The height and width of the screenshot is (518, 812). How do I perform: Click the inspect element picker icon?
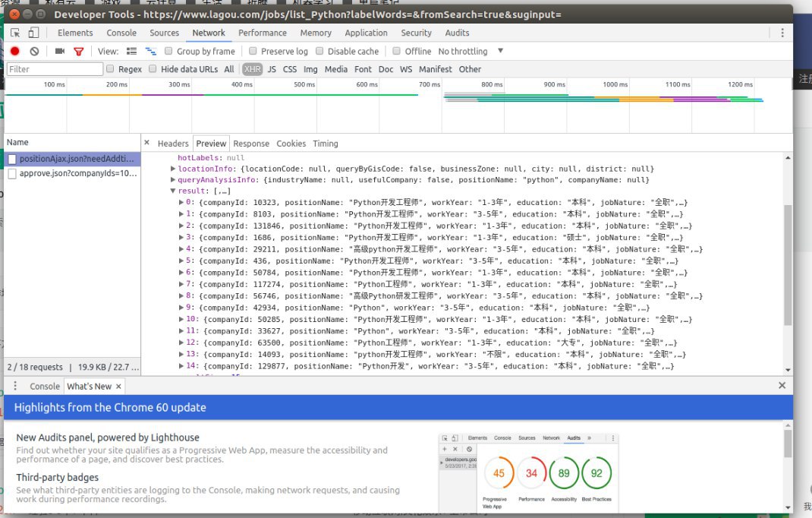pos(15,33)
